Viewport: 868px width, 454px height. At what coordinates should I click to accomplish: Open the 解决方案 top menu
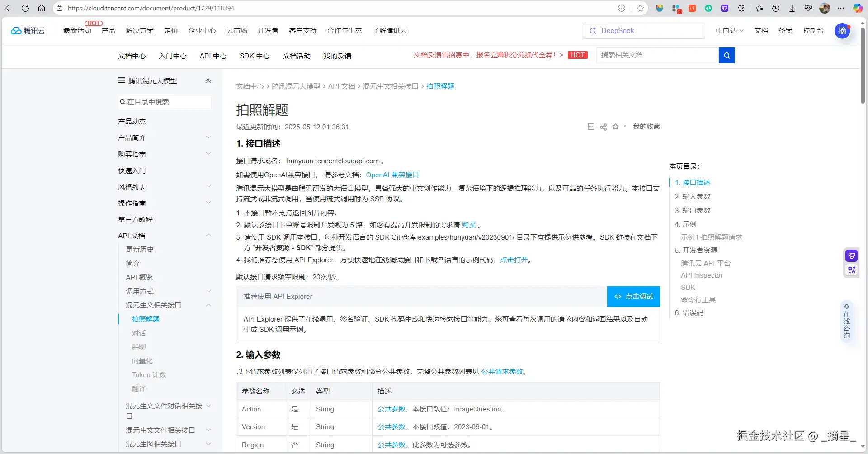pyautogui.click(x=140, y=31)
